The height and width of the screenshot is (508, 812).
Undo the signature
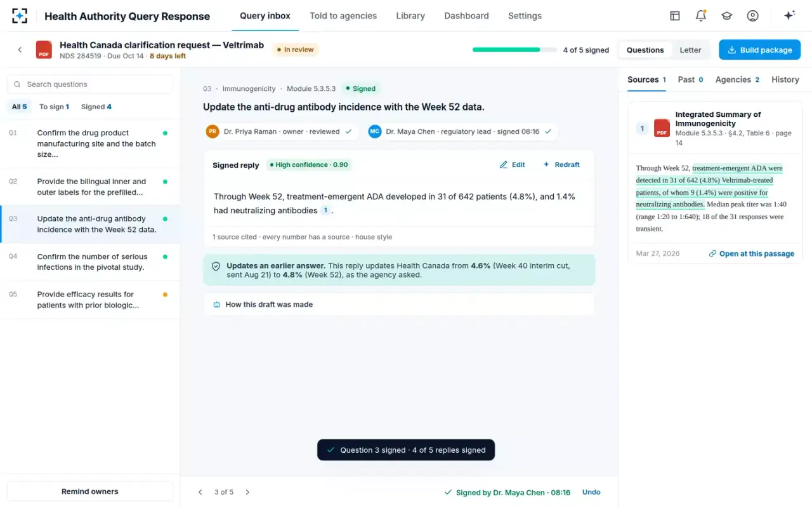(591, 492)
